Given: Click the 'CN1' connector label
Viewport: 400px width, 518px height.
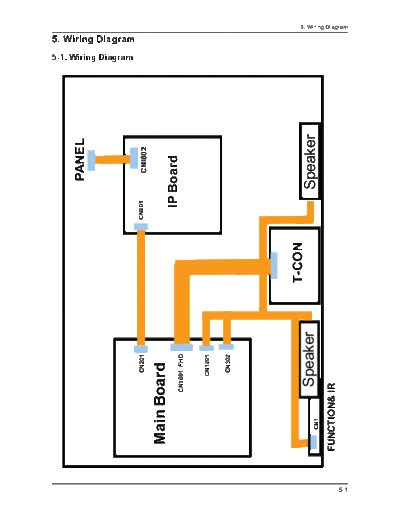Looking at the screenshot, I should (316, 424).
